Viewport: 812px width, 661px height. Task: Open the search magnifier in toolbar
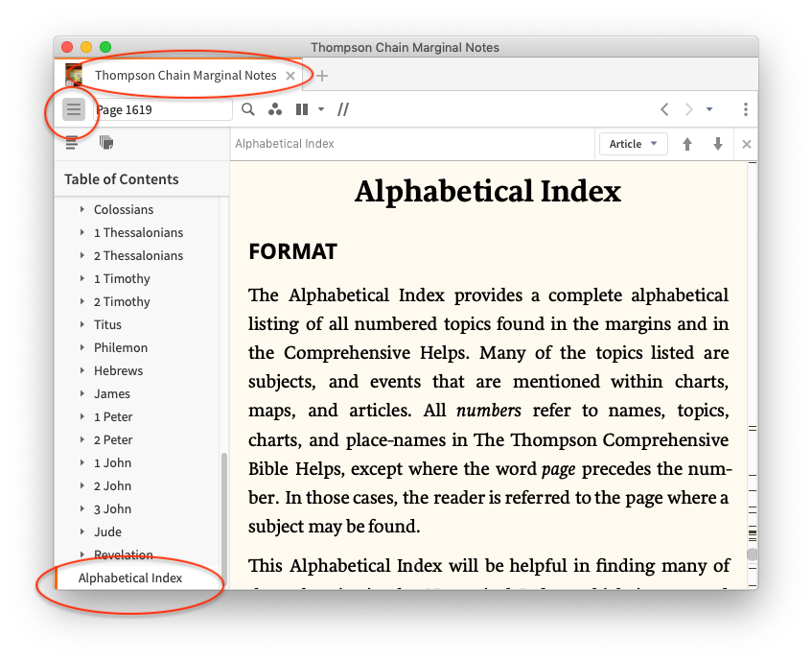coord(248,109)
